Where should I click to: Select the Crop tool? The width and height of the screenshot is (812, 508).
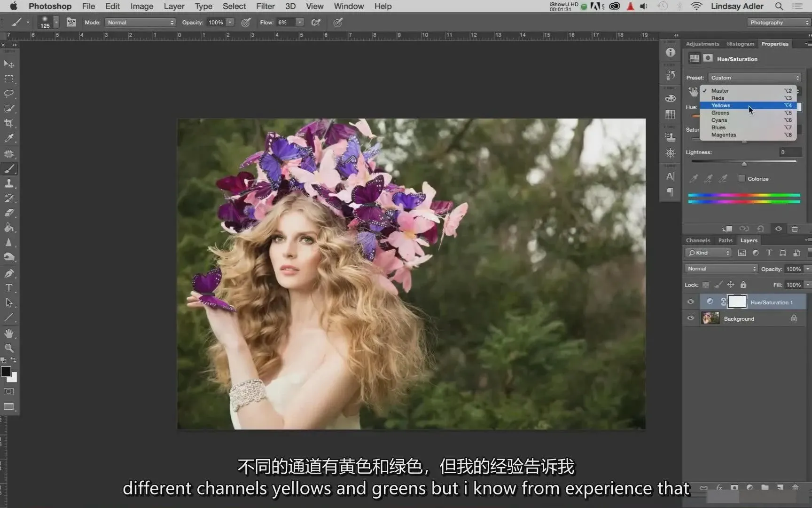click(9, 123)
